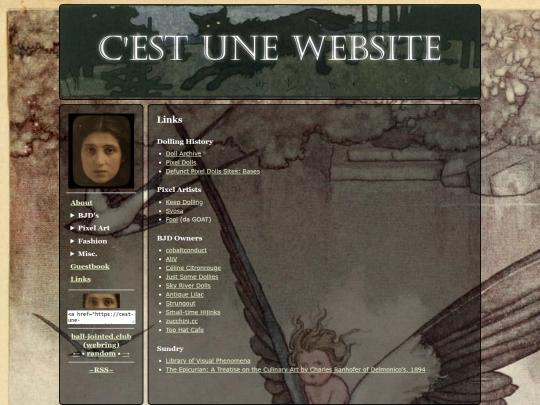The image size is (540, 405).
Task: Click the portrait photo in sidebar
Action: [x=101, y=151]
